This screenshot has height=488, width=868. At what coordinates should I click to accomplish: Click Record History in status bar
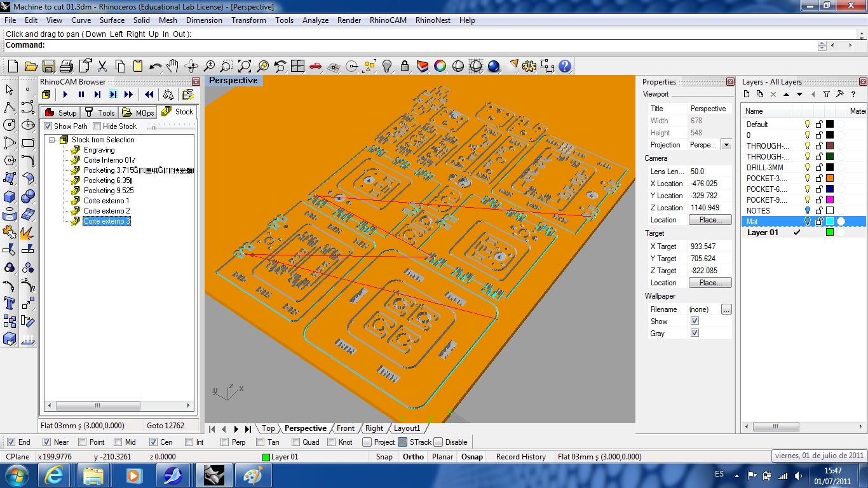[520, 457]
